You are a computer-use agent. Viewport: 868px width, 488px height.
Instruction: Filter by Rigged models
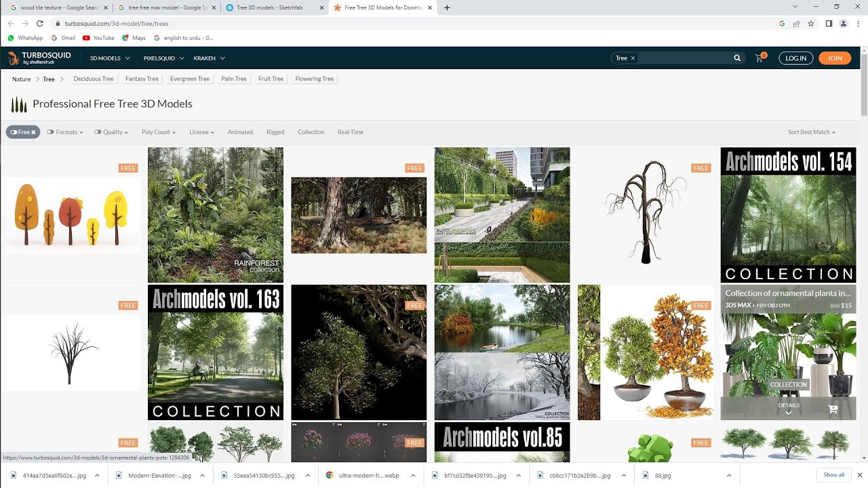[275, 132]
